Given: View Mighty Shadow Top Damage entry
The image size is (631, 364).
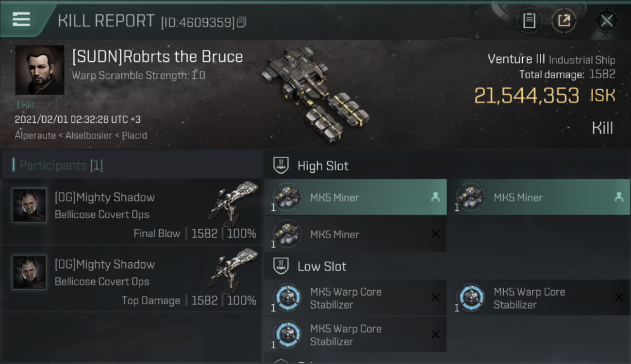Looking at the screenshot, I should pyautogui.click(x=132, y=279).
